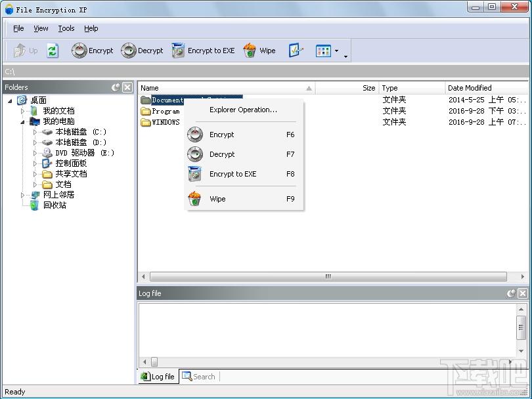The height and width of the screenshot is (399, 532).
Task: Sort by the Type column header
Action: pyautogui.click(x=412, y=88)
